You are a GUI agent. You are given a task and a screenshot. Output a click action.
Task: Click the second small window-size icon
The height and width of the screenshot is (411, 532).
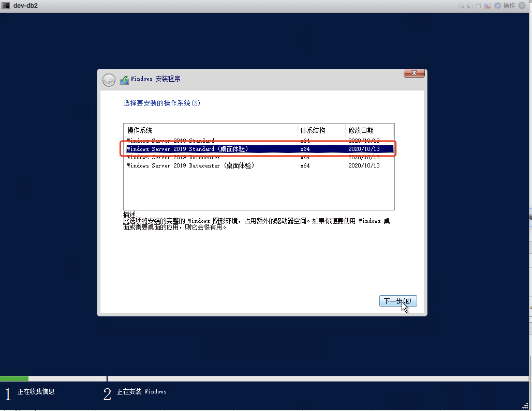click(x=470, y=6)
